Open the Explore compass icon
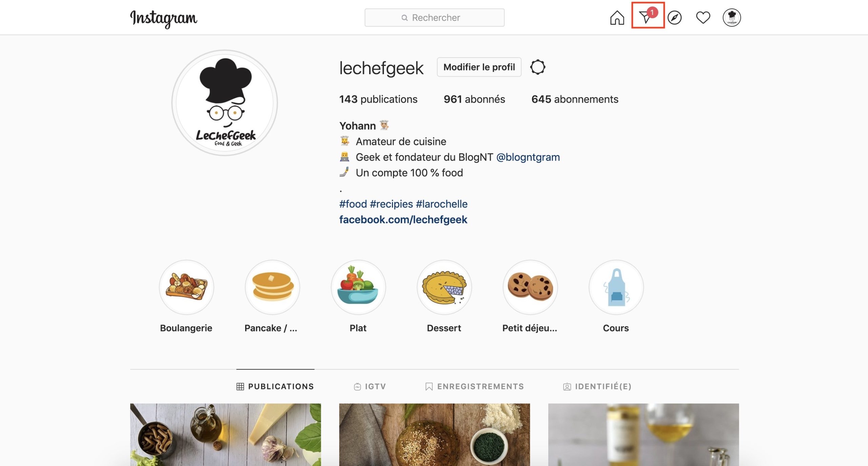 click(x=674, y=18)
